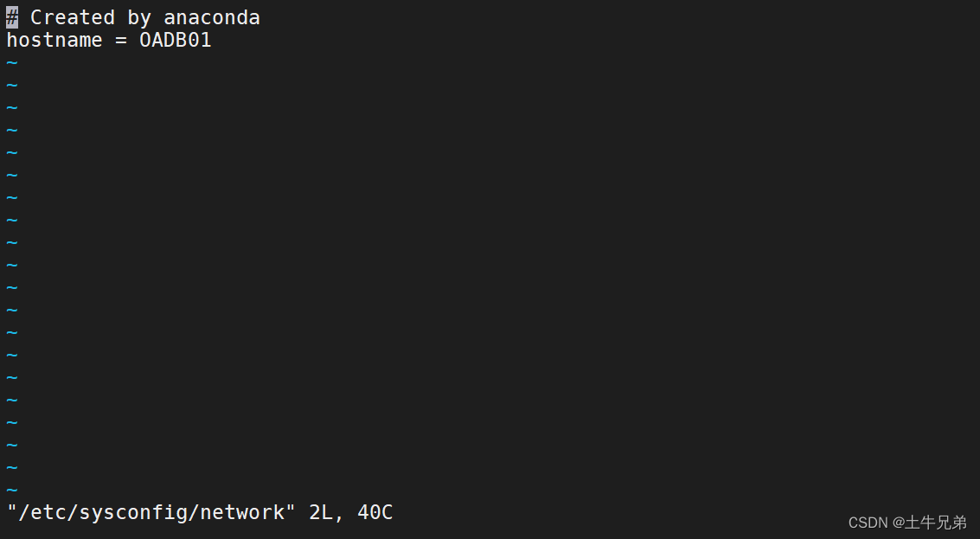Click the digits 01 ending OADB01

coord(200,40)
